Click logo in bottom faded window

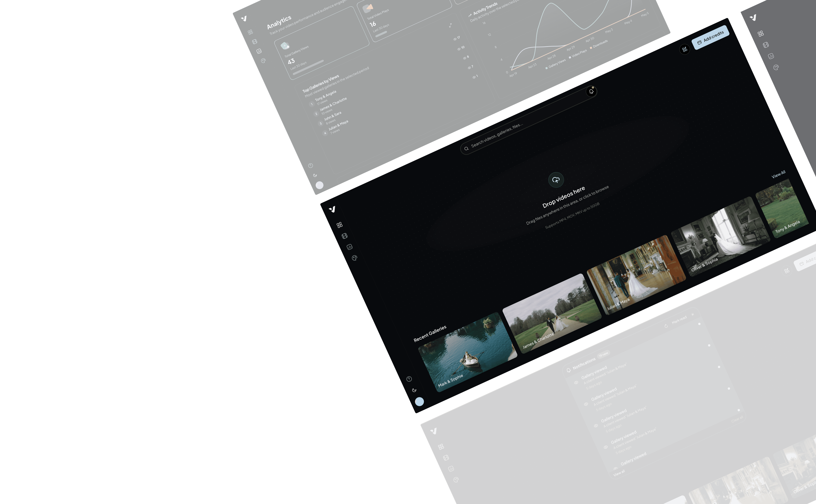[434, 431]
